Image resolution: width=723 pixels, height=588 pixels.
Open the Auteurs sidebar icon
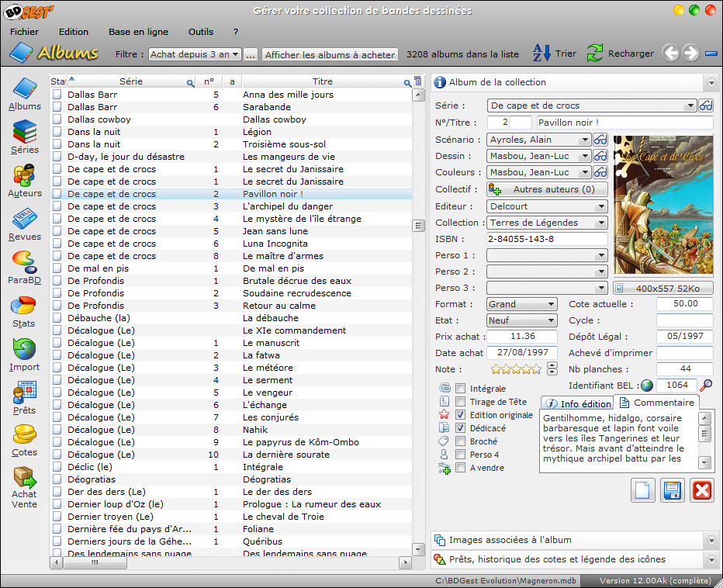point(25,180)
